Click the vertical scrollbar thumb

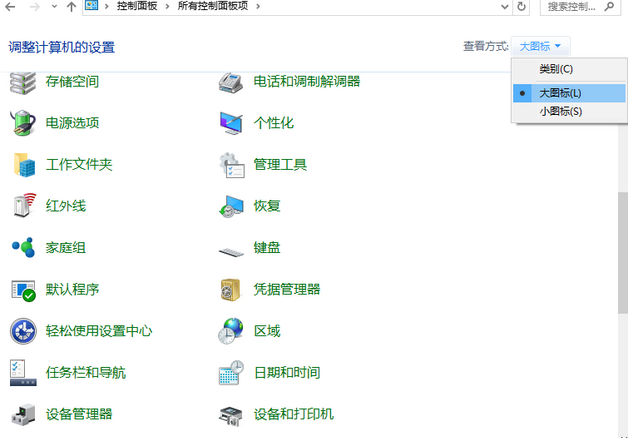pos(623,252)
